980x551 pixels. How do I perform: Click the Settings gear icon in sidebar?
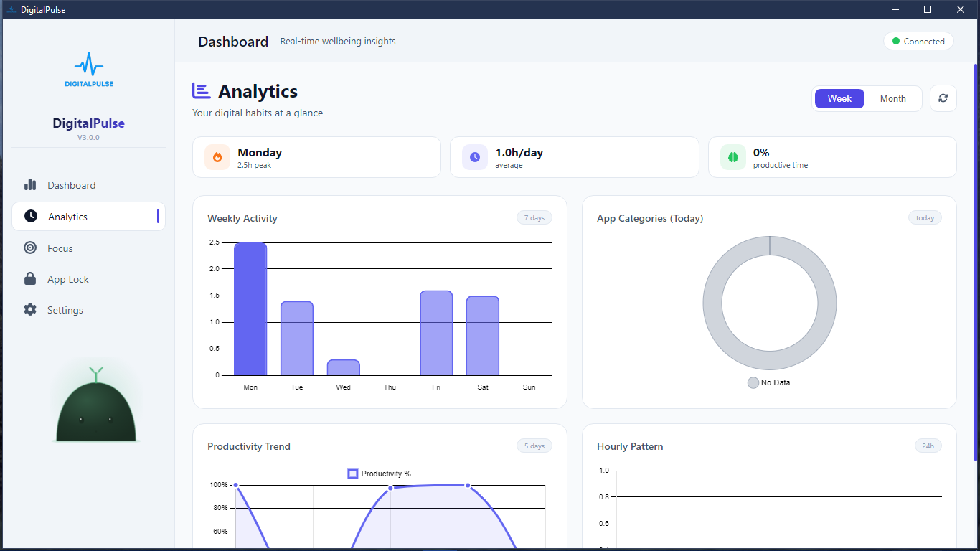(x=30, y=310)
